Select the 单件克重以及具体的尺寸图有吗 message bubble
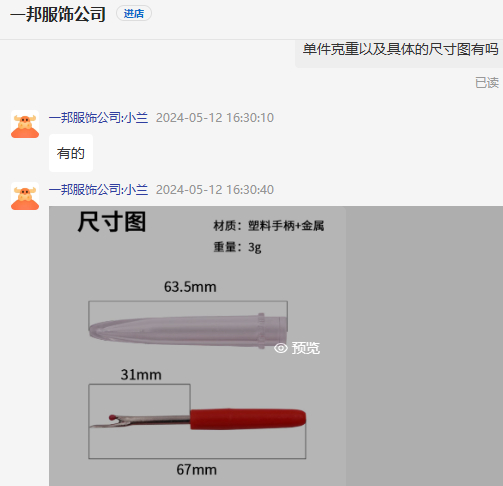Viewport: 503px width, 486px height. pyautogui.click(x=399, y=52)
